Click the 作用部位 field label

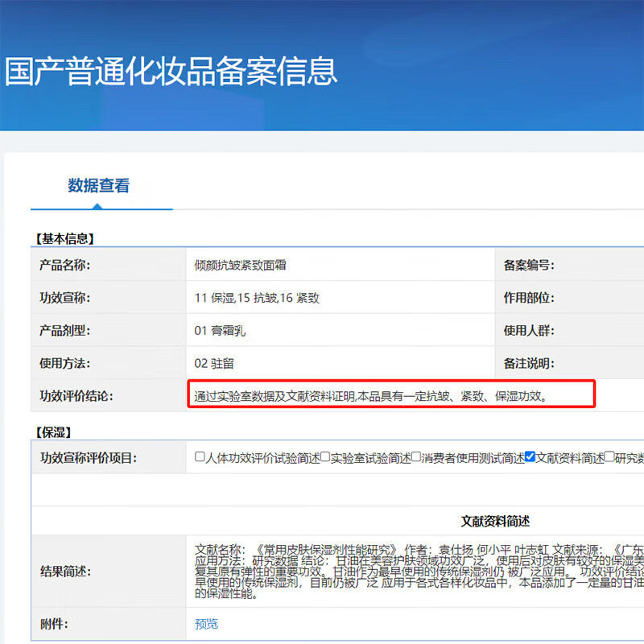(529, 298)
